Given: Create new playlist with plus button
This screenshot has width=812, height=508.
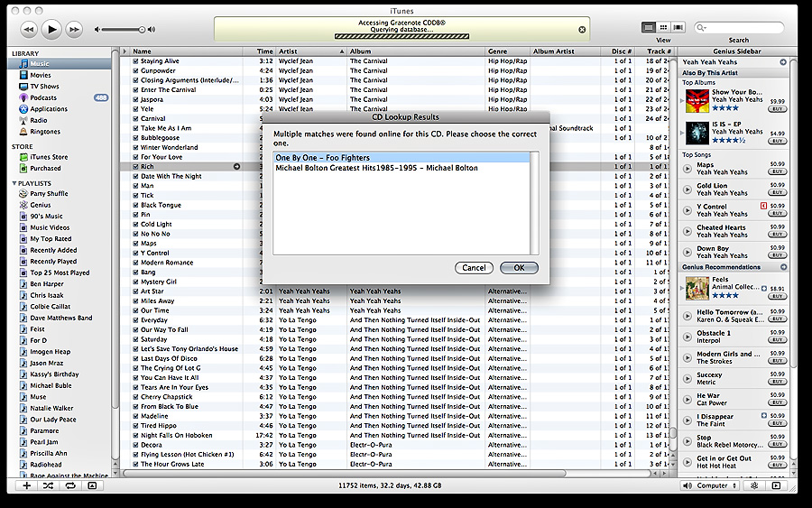Looking at the screenshot, I should (26, 485).
